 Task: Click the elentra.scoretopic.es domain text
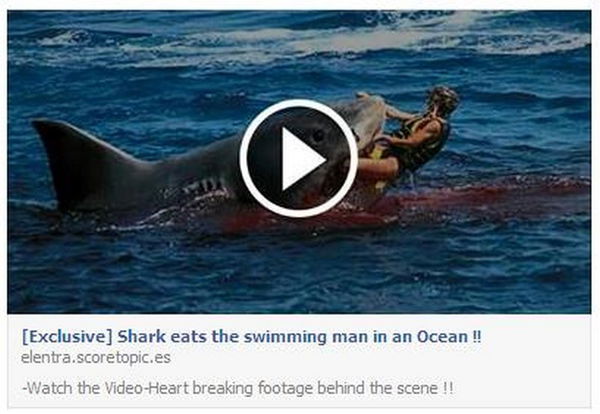pos(96,358)
